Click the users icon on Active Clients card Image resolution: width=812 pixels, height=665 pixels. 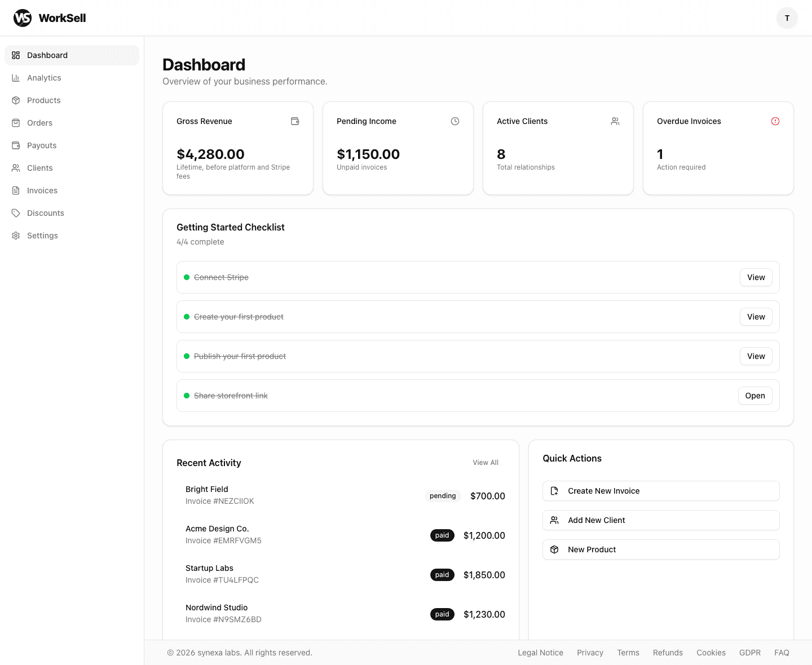pos(615,121)
